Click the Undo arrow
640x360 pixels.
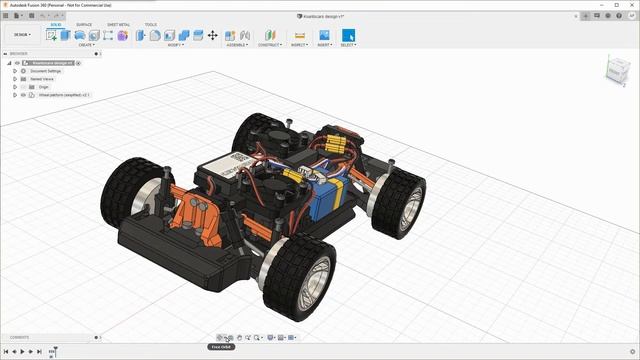click(42, 16)
